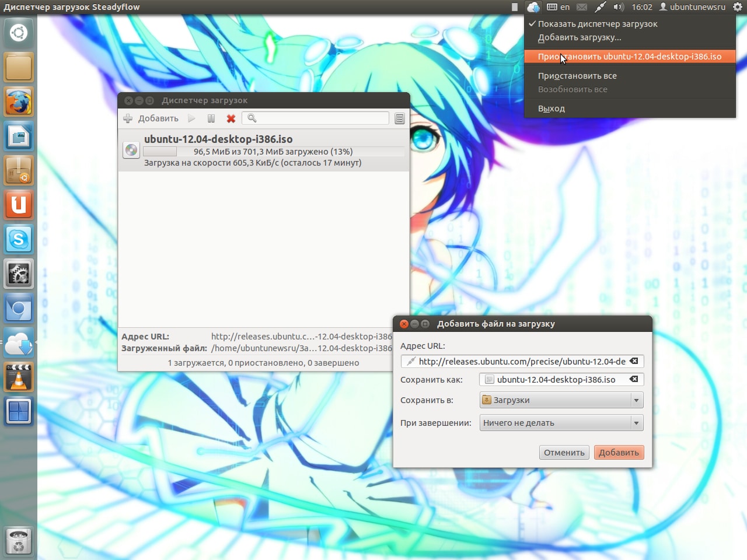Click disc icon of ubuntu ISO download

pyautogui.click(x=131, y=150)
